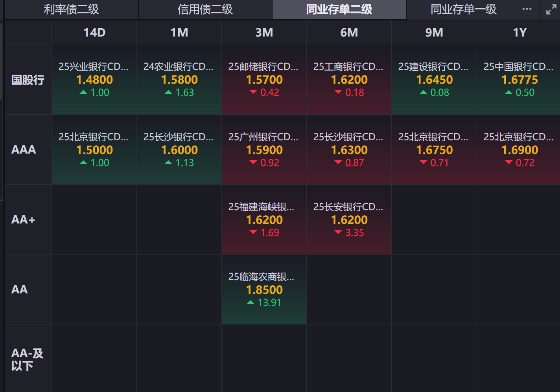Select 25长安银行CD 1.6200 quote
Image resolution: width=560 pixels, height=392 pixels.
pos(349,220)
